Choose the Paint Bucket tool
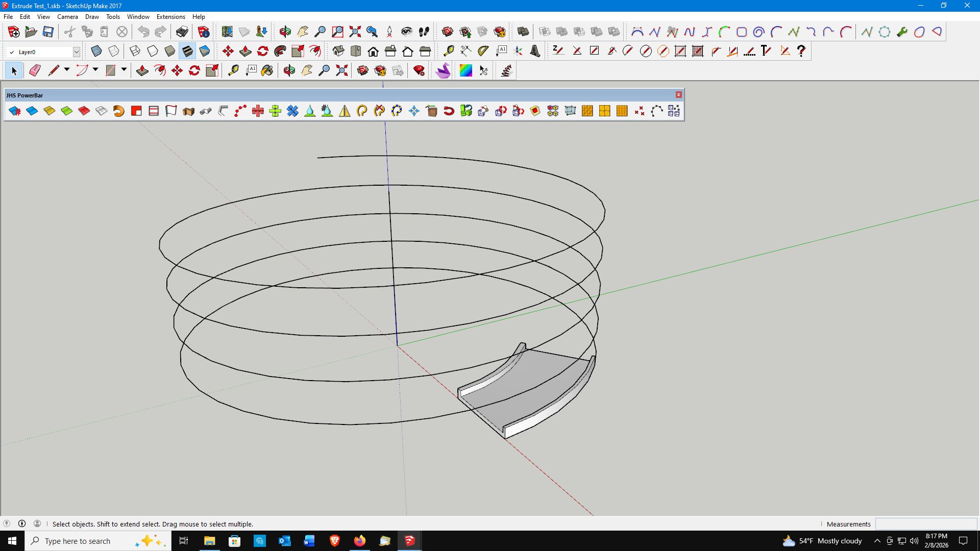The image size is (980, 551). click(267, 70)
